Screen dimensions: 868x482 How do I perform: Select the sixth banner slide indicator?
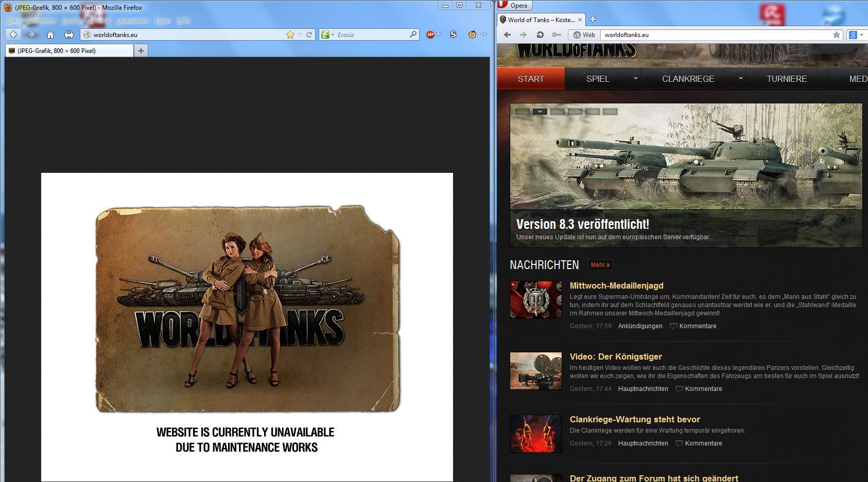(x=610, y=111)
